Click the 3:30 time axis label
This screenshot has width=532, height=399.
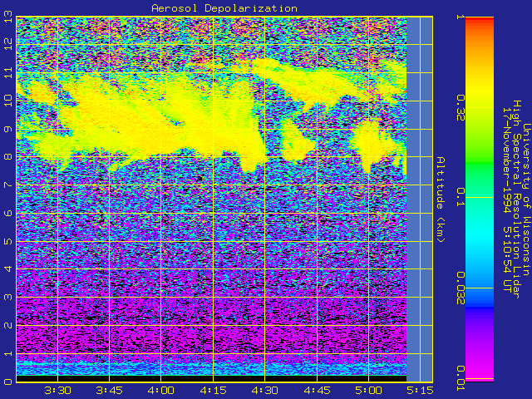[x=57, y=391]
